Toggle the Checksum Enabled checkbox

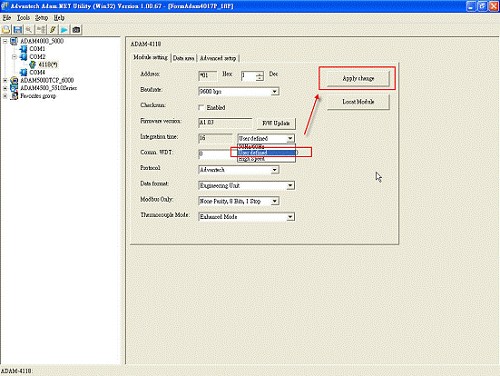[201, 107]
